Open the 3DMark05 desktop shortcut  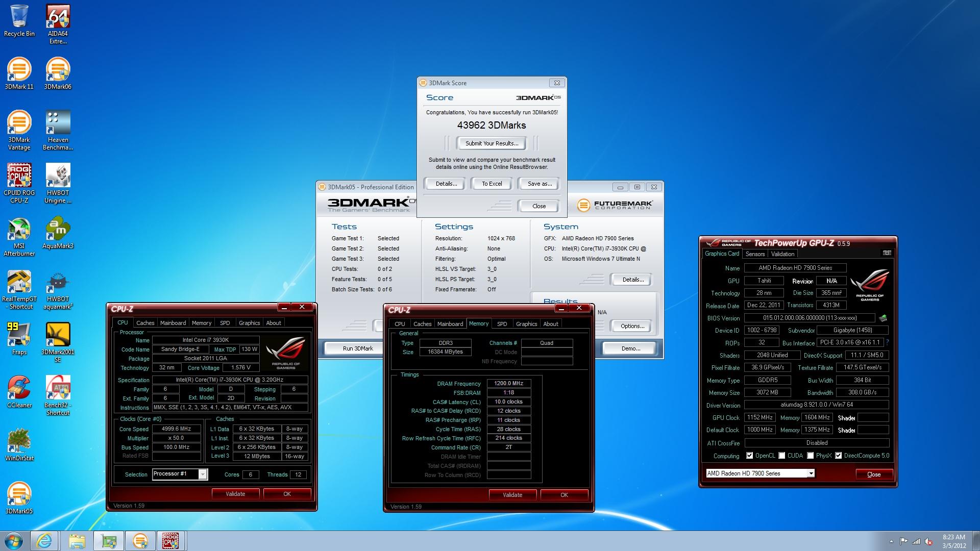(x=19, y=498)
